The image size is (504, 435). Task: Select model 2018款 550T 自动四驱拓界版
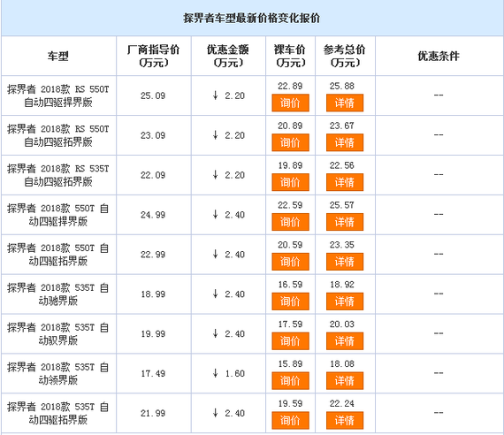58,255
